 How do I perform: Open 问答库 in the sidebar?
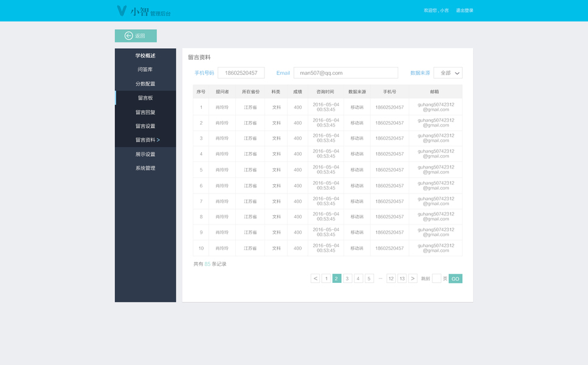click(145, 69)
